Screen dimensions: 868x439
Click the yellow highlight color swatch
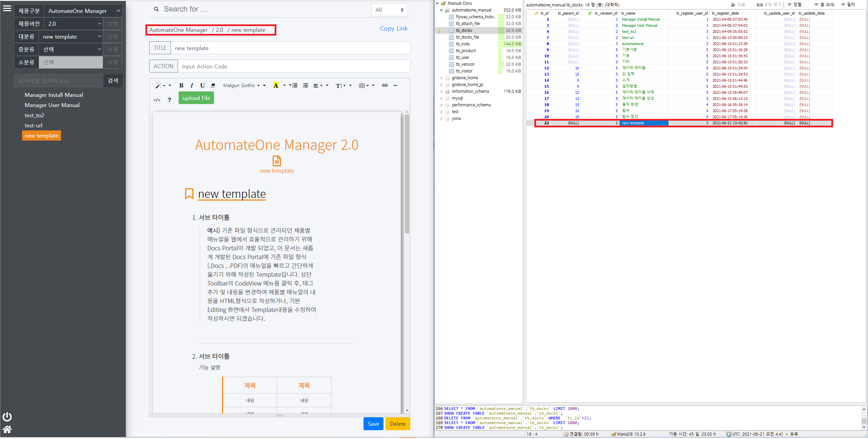click(276, 85)
